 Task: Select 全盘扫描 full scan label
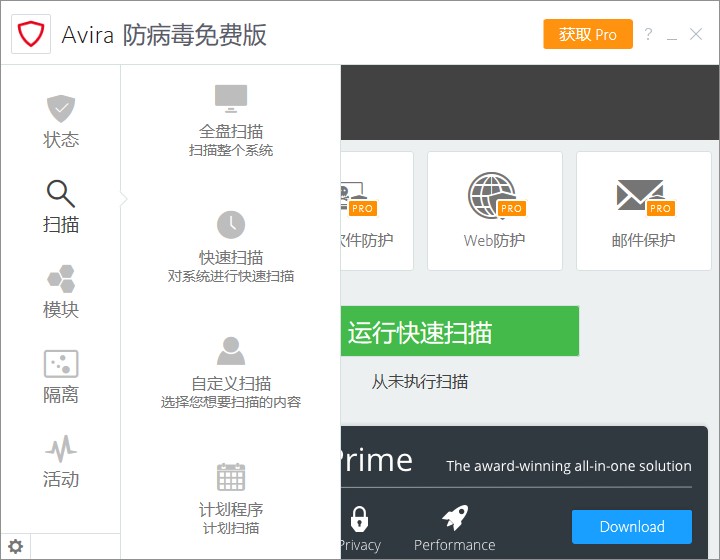(x=231, y=132)
